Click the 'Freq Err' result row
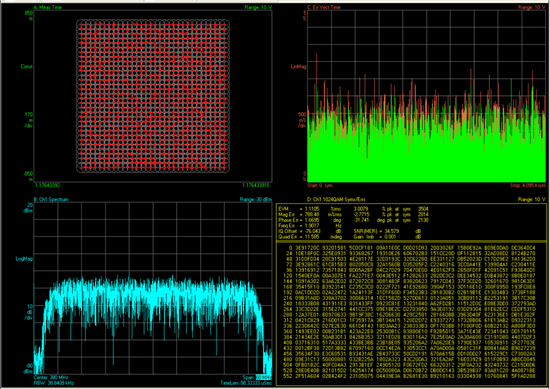The width and height of the screenshot is (550, 389). (310, 226)
